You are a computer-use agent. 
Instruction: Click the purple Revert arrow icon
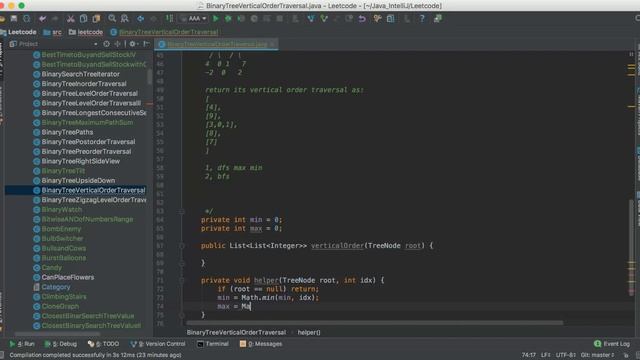(362, 19)
